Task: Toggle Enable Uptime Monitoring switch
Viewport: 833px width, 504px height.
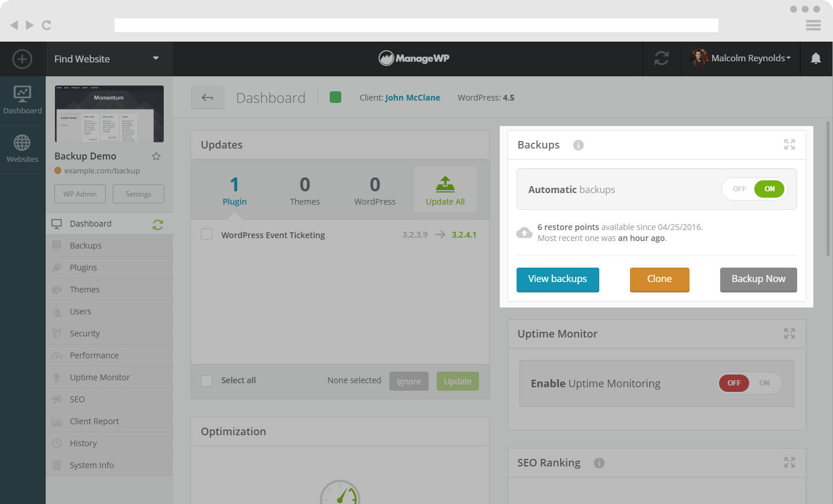Action: [x=750, y=383]
